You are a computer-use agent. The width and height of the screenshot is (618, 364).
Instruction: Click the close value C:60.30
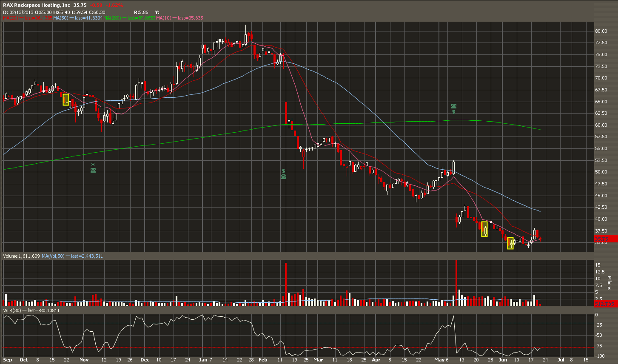tap(97, 13)
